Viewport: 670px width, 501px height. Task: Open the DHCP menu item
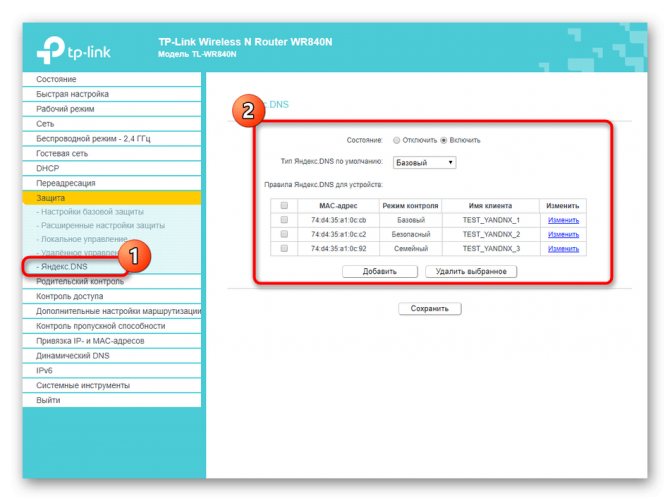pyautogui.click(x=112, y=168)
